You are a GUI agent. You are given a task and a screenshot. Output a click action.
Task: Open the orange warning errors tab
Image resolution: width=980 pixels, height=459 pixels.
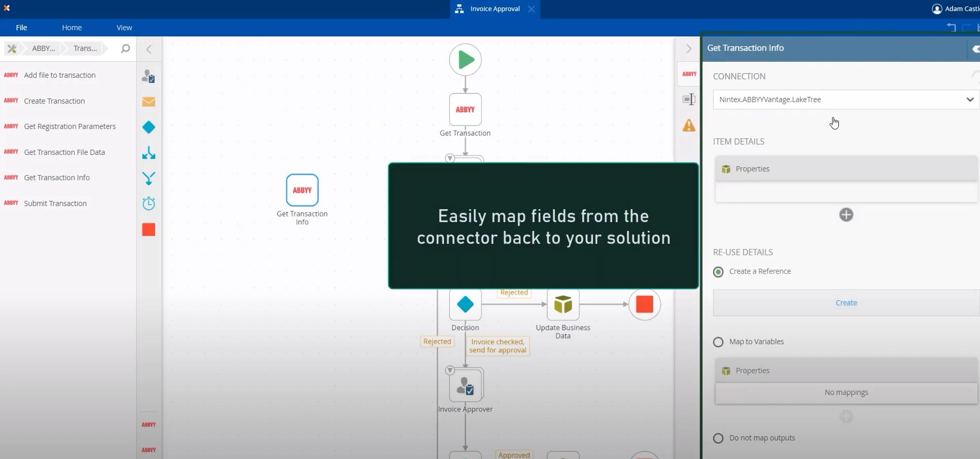(689, 126)
